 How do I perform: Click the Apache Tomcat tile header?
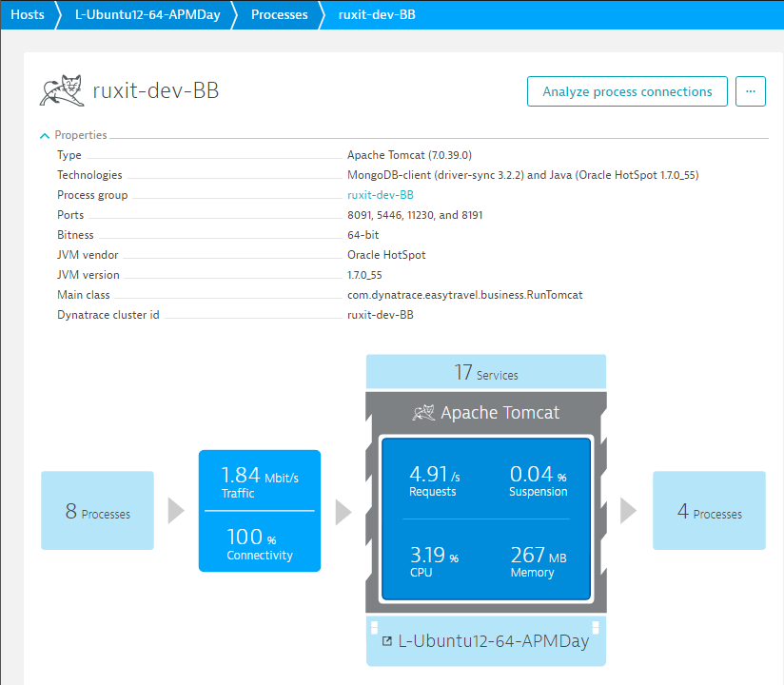point(486,413)
